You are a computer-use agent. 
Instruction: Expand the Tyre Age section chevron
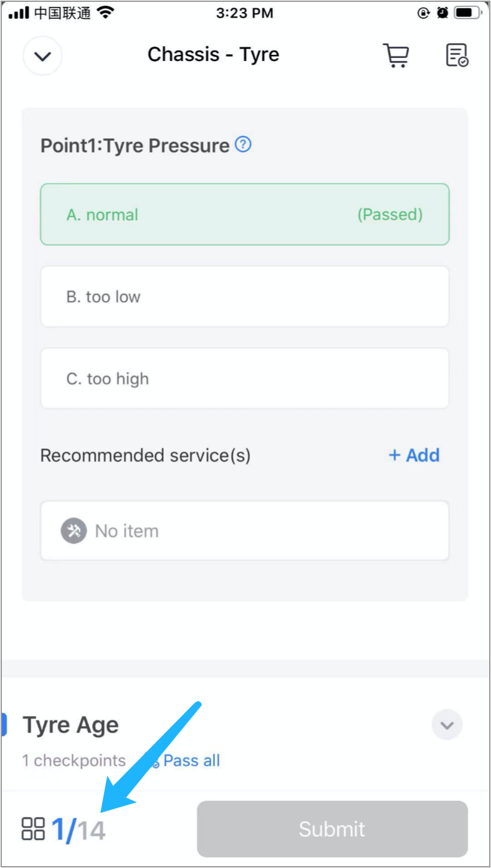point(447,725)
